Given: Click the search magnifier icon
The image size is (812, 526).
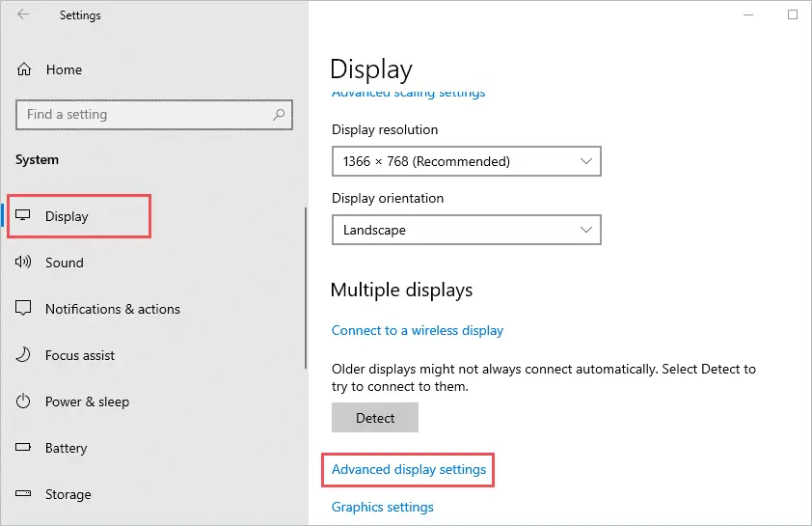Looking at the screenshot, I should [x=279, y=114].
